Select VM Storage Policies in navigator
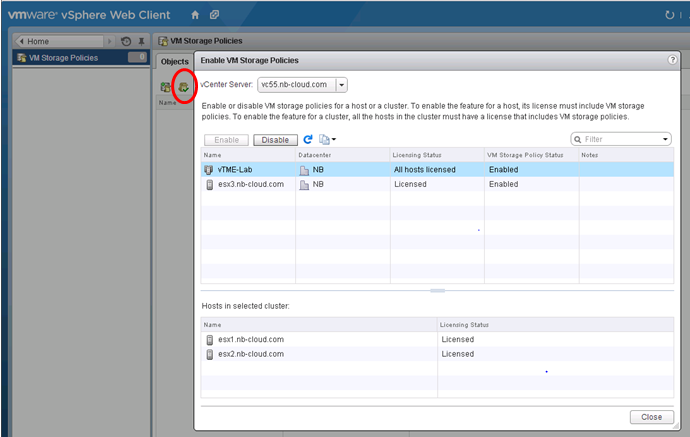Image resolution: width=690 pixels, height=437 pixels. click(81, 58)
